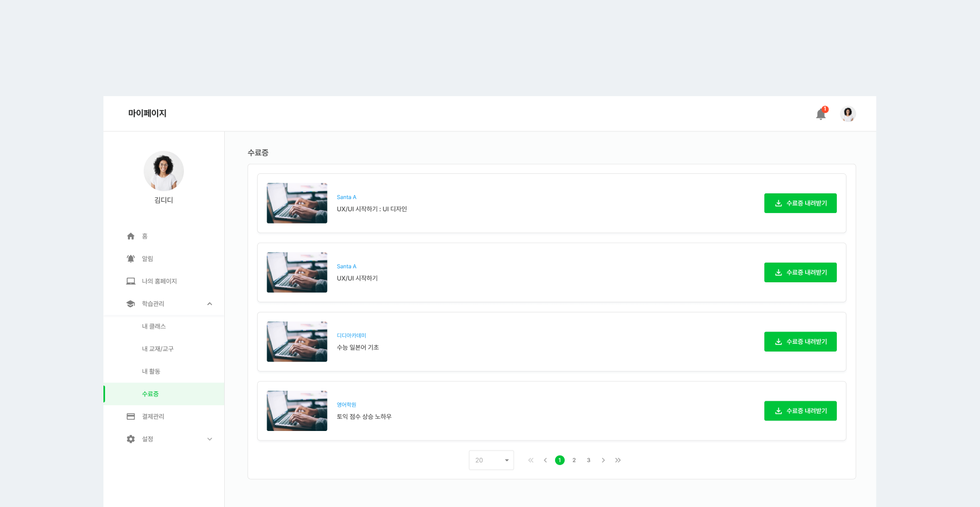
Task: Open the page size dropdown showing 20
Action: 491,460
